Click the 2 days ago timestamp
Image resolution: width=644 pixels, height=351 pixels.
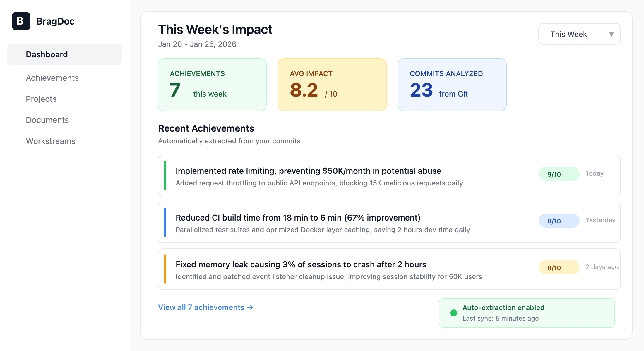[x=602, y=267]
